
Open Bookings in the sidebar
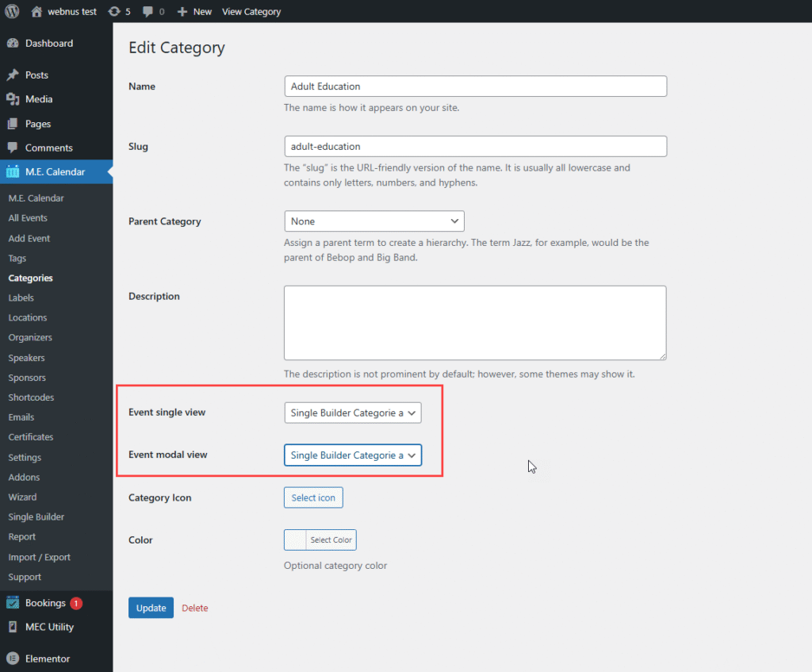[45, 603]
